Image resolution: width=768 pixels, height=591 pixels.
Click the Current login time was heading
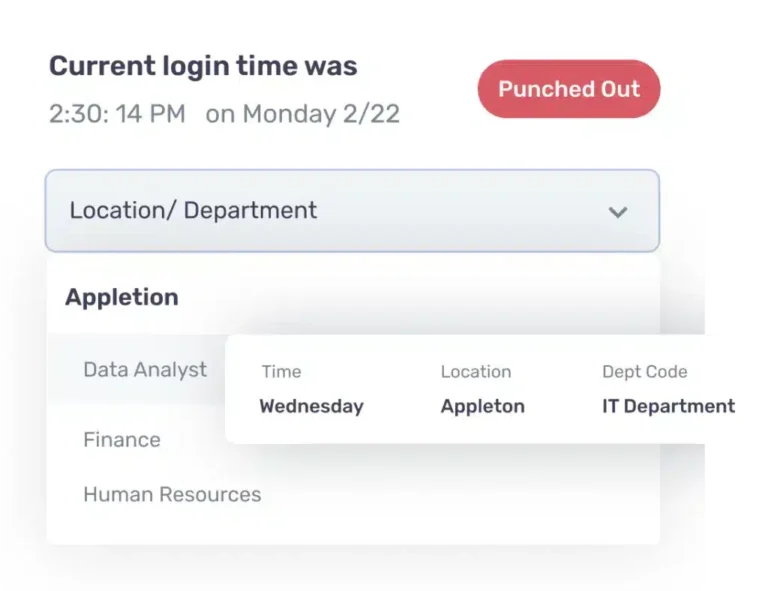[203, 66]
